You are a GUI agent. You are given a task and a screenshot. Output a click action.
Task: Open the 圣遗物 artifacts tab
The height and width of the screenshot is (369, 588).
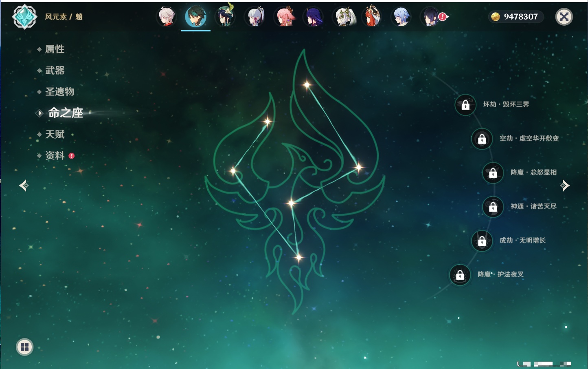pos(59,92)
